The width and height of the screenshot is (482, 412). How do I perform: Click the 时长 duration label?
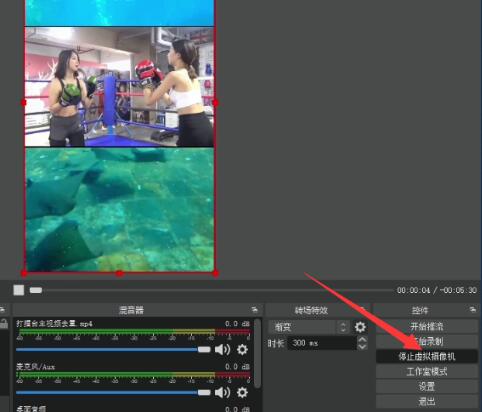click(x=276, y=343)
